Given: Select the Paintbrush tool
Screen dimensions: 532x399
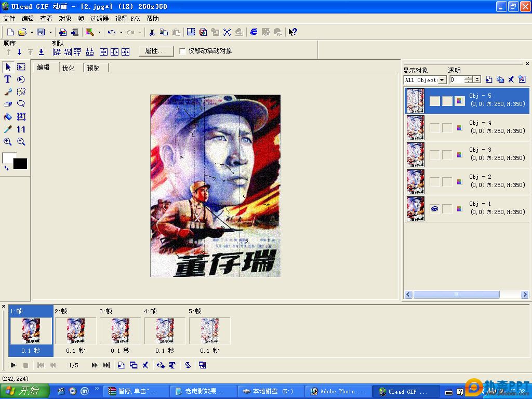Looking at the screenshot, I should click(8, 91).
